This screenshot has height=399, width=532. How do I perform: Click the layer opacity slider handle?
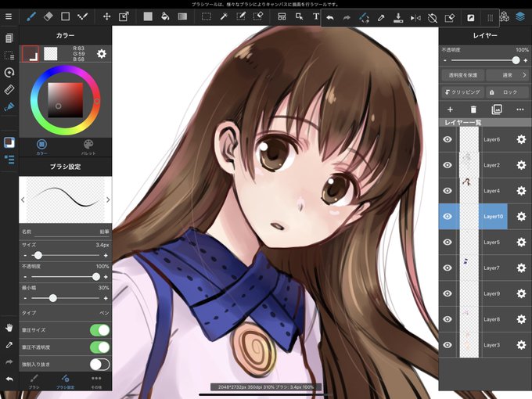(x=516, y=60)
